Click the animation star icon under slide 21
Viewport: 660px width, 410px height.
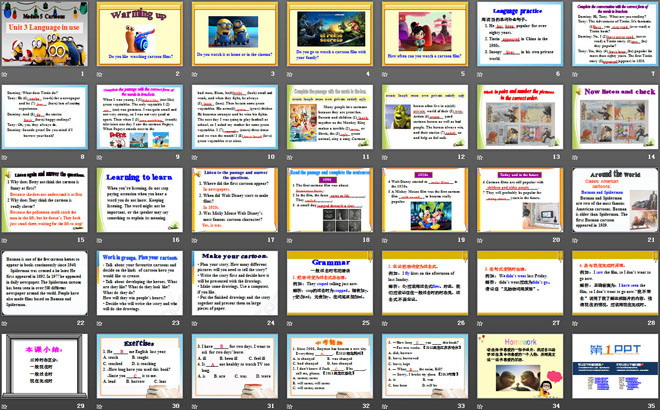coord(575,240)
